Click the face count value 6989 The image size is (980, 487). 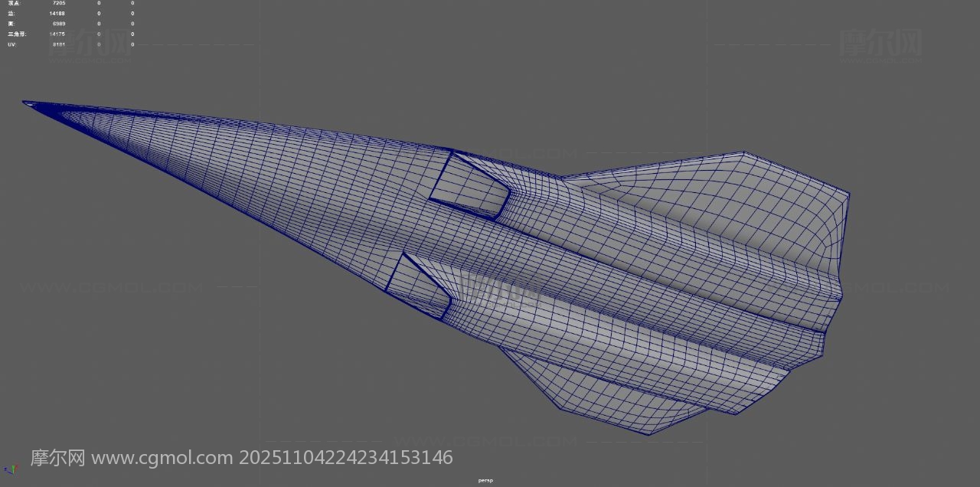coord(58,24)
